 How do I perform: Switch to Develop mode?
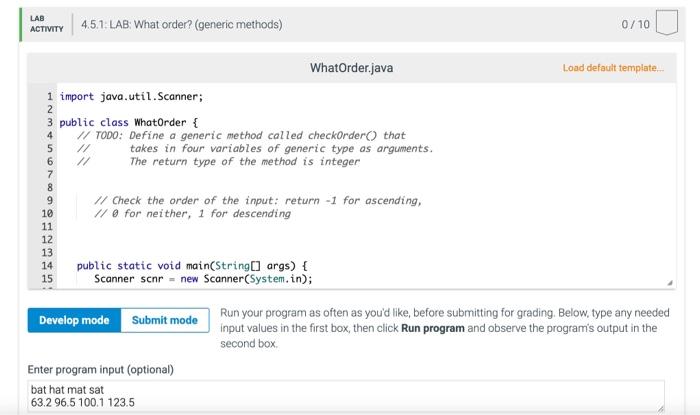click(74, 320)
